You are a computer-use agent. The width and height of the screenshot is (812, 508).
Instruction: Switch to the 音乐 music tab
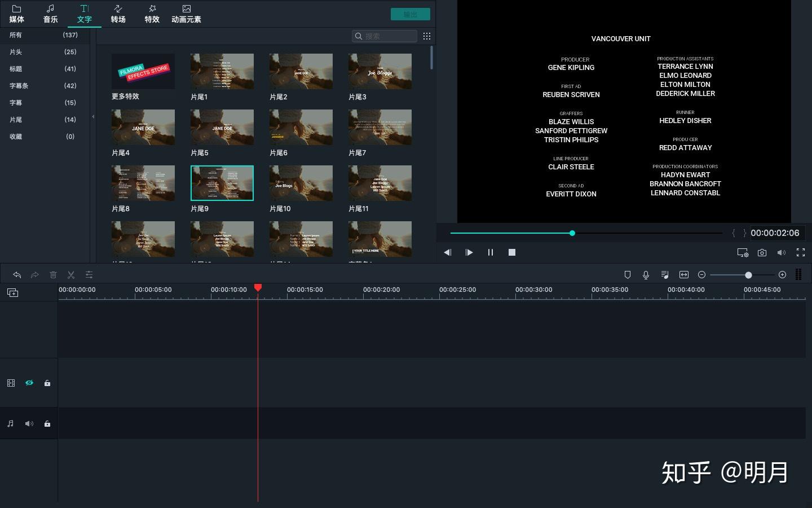pos(50,14)
